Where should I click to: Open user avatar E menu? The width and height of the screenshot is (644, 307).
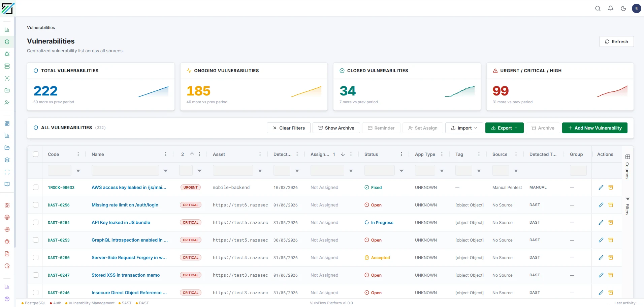click(x=637, y=8)
